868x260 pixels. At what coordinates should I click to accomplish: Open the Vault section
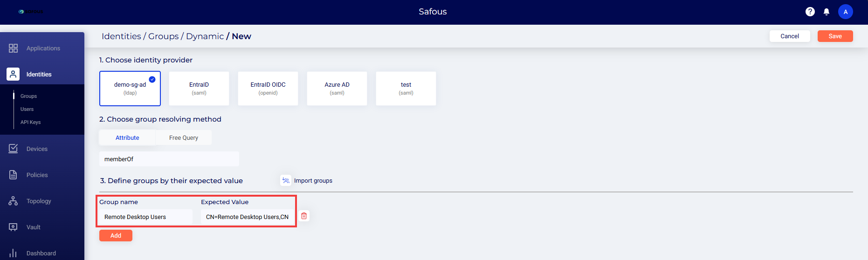[33, 227]
